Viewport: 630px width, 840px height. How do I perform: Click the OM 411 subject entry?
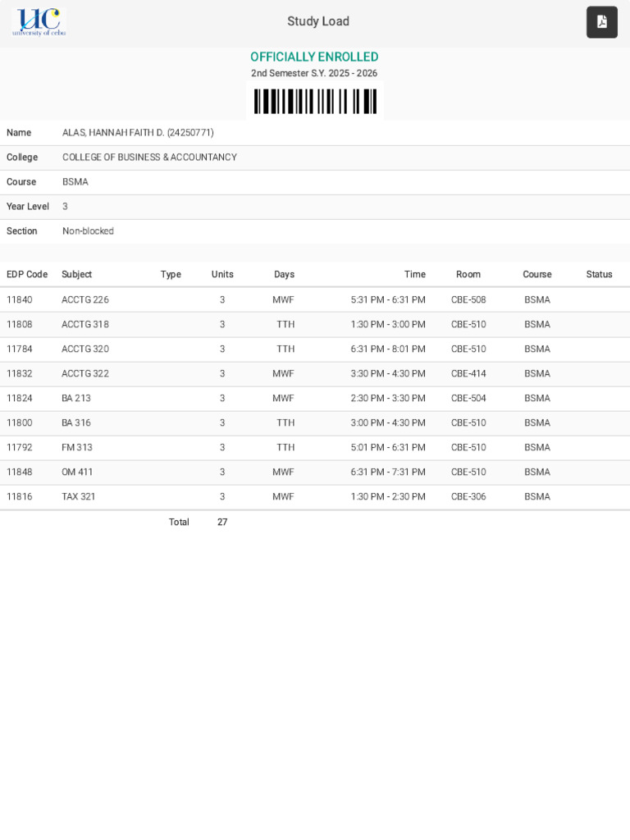point(77,472)
